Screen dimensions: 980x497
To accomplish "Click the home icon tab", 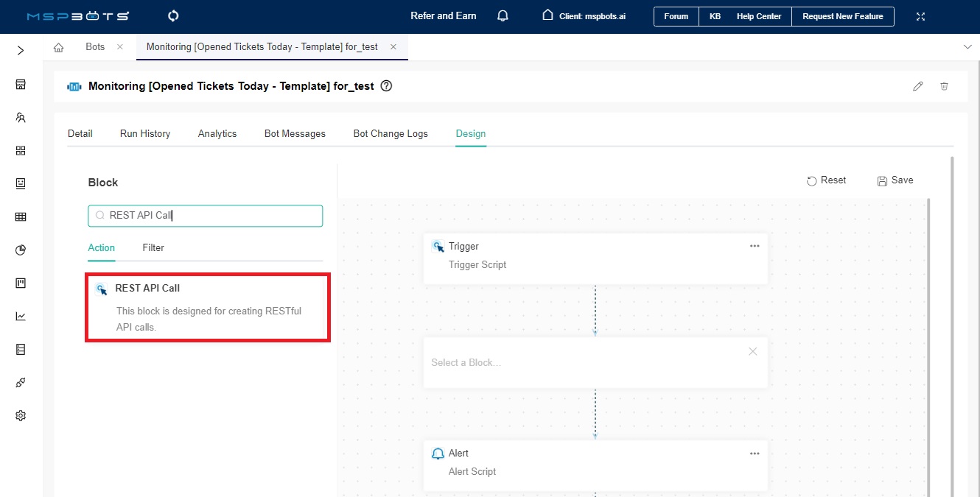I will click(x=59, y=47).
